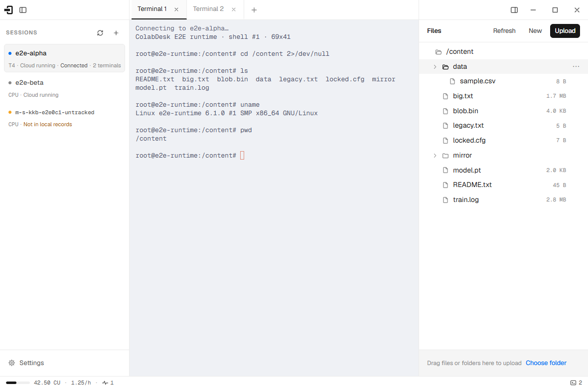Click the 42.50 CU status text
Screen dimensions: 588x389
click(x=47, y=383)
